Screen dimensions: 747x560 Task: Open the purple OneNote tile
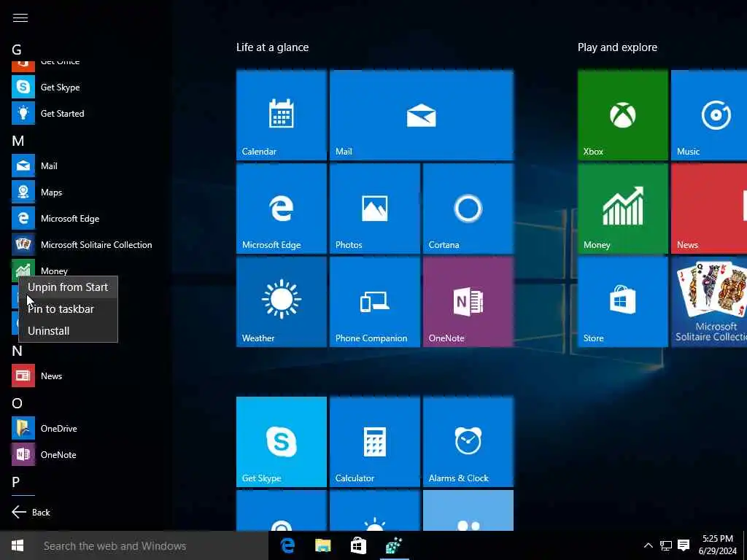pos(468,302)
